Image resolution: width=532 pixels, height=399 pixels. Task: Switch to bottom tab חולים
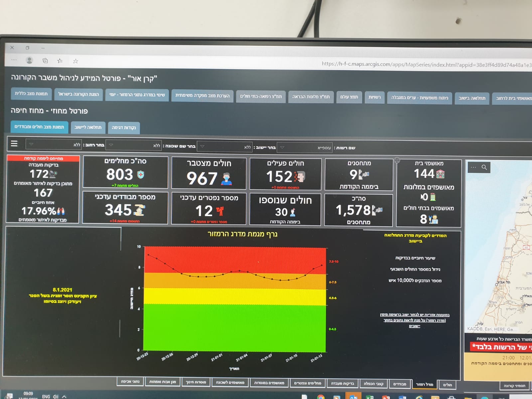[x=447, y=385]
